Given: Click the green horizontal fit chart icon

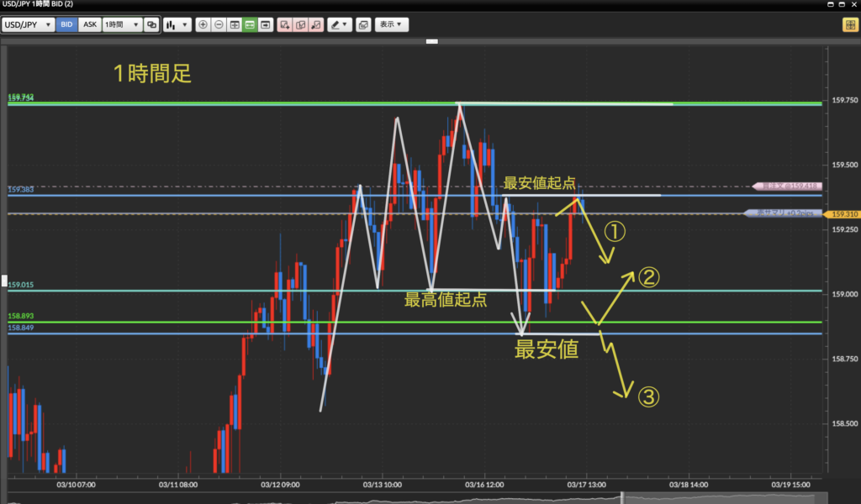Looking at the screenshot, I should point(250,25).
